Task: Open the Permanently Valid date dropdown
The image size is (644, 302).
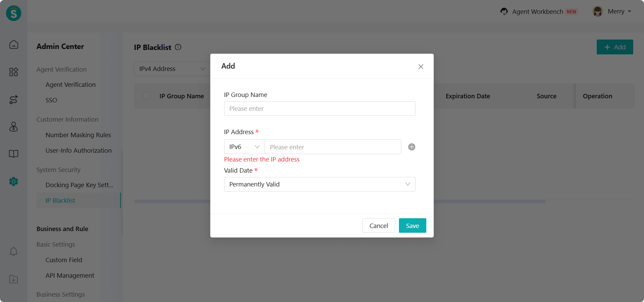Action: click(319, 184)
